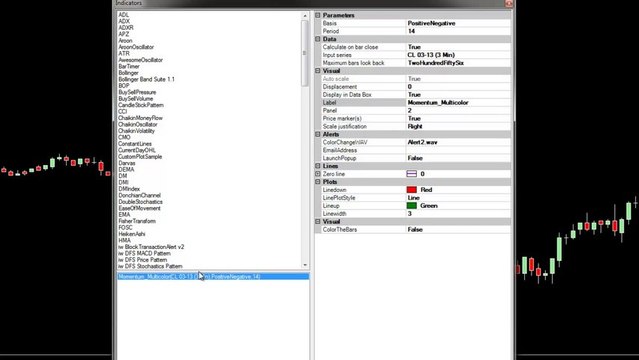Open the Basis PositiveNegative value field
Screen dimensions: 639x360
pos(458,23)
